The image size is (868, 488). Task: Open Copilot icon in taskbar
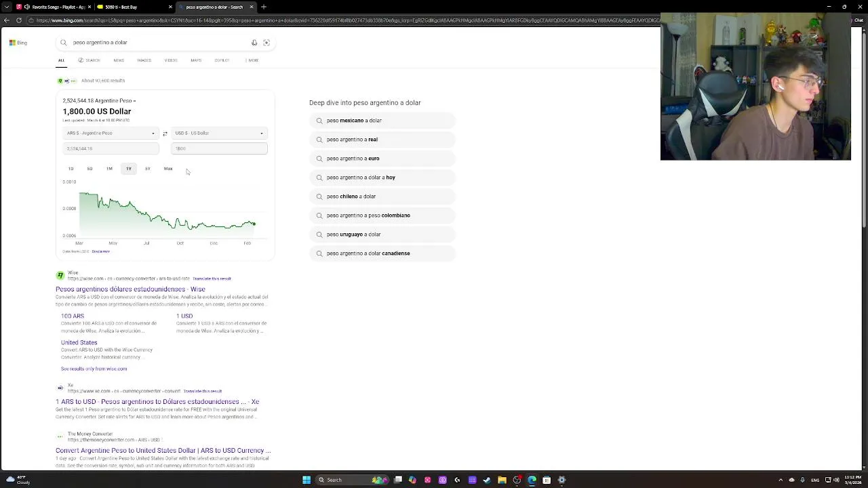(412, 480)
